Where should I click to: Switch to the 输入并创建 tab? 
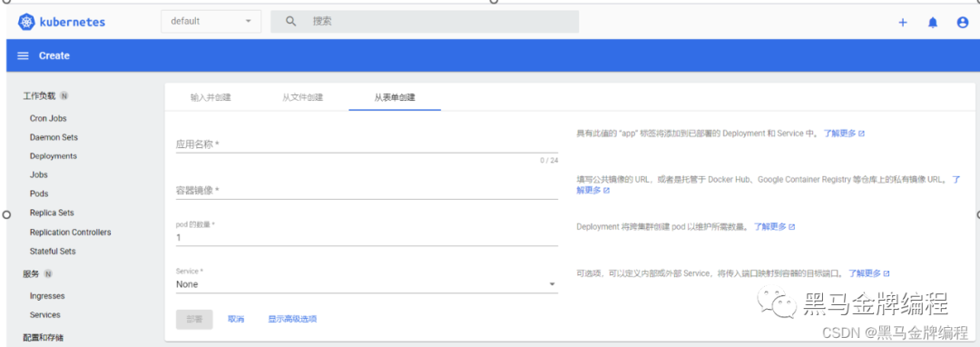(211, 97)
